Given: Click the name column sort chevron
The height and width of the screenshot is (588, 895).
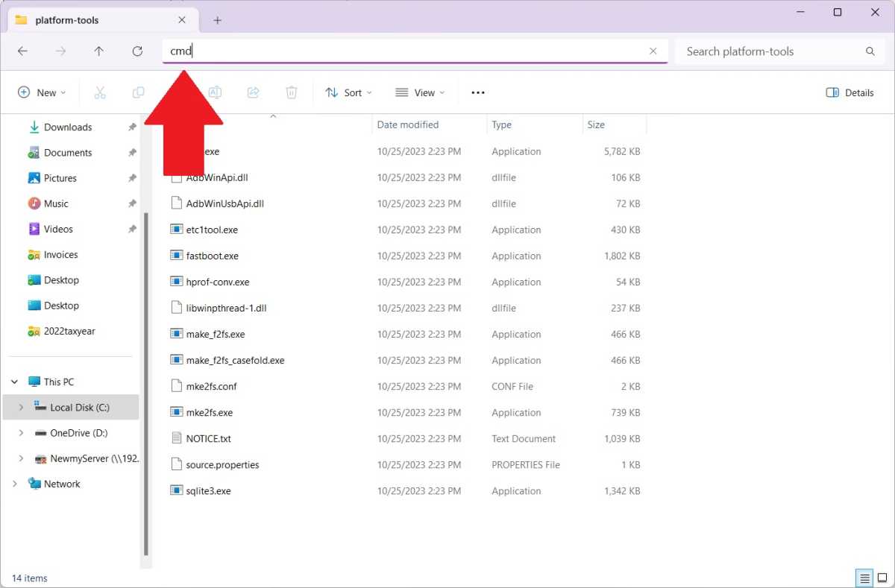Looking at the screenshot, I should [273, 116].
